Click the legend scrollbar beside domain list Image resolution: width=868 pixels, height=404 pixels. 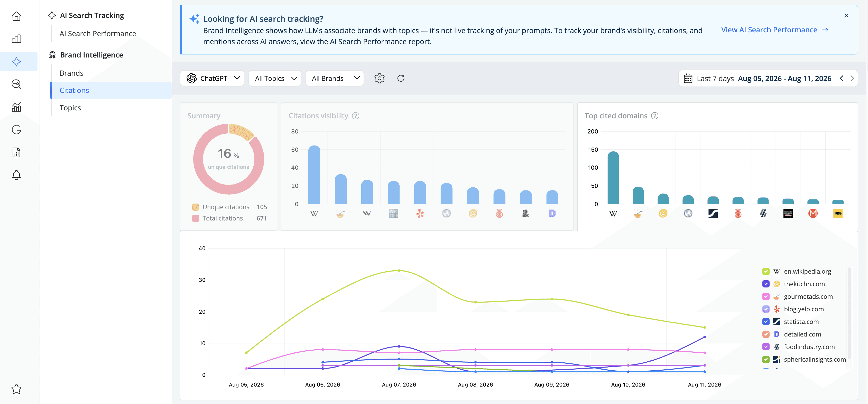coord(849,313)
